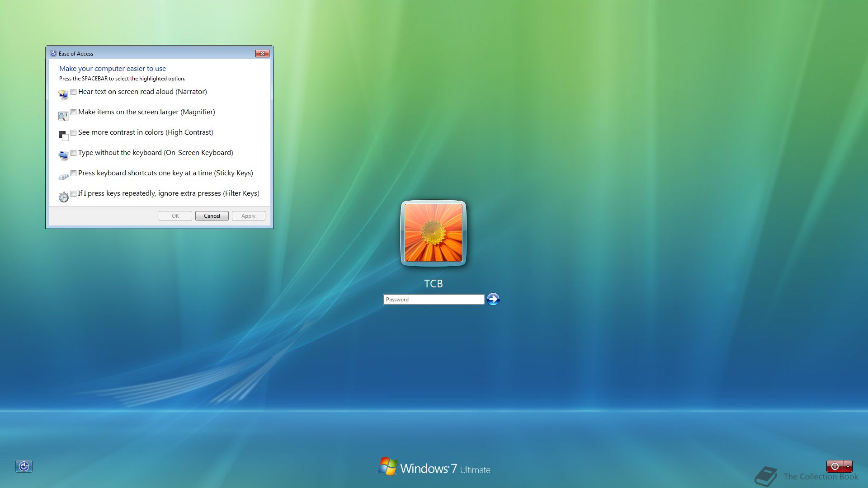Screen dimensions: 868x488
Task: Open Ease of Access button at bottom-left corner
Action: click(24, 466)
